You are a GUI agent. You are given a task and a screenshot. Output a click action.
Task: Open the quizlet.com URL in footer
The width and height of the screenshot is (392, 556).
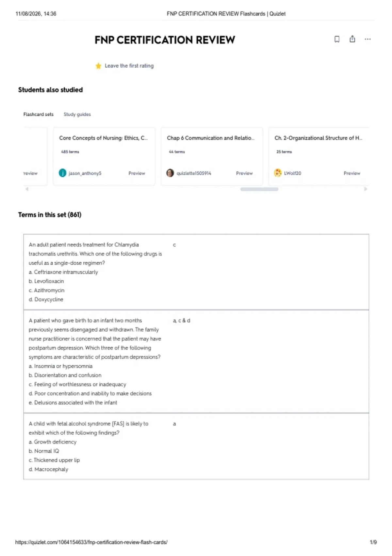(x=91, y=542)
